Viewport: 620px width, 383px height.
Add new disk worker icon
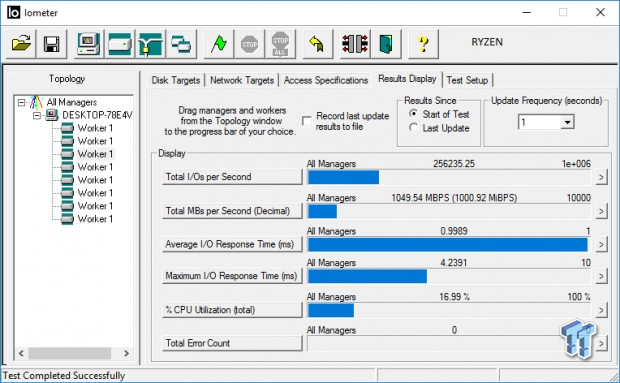(x=120, y=44)
